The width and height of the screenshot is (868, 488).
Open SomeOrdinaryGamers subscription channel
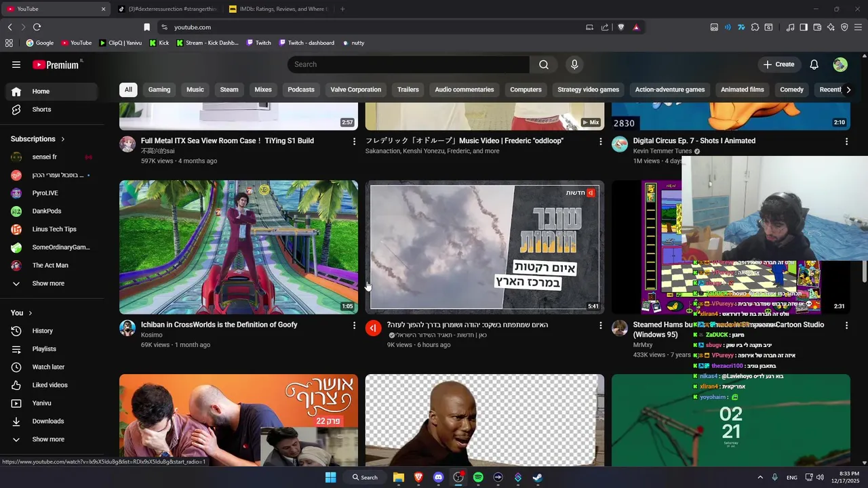click(52, 247)
